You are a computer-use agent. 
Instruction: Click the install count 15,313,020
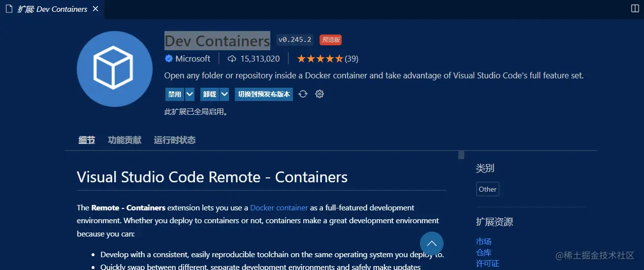click(x=260, y=59)
